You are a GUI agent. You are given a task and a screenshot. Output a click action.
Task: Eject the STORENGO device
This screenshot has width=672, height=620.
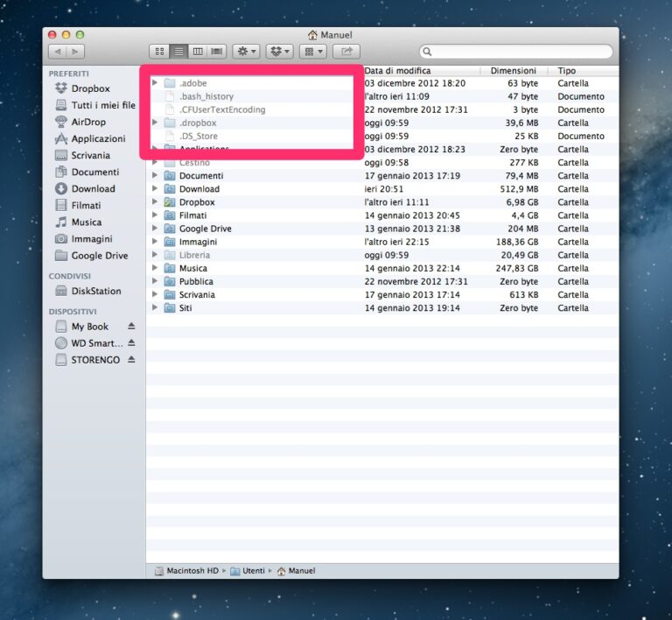tap(131, 360)
